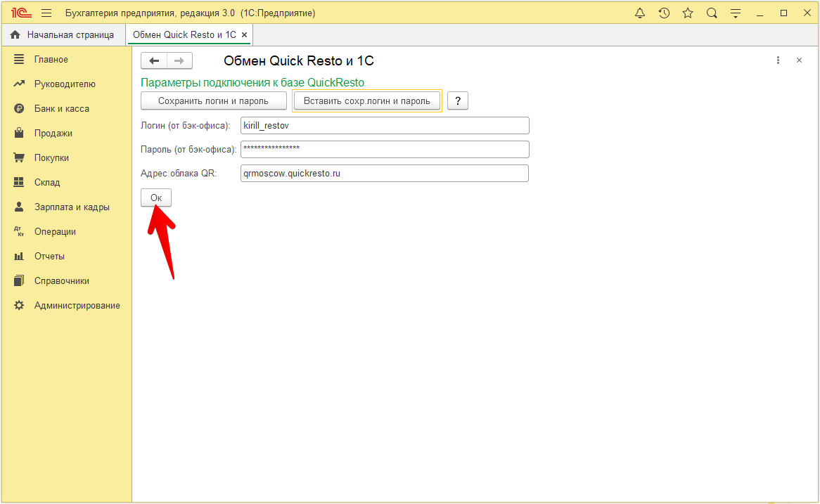This screenshot has width=820, height=504.
Task: Open the Зарплата и кадры section
Action: pos(72,207)
